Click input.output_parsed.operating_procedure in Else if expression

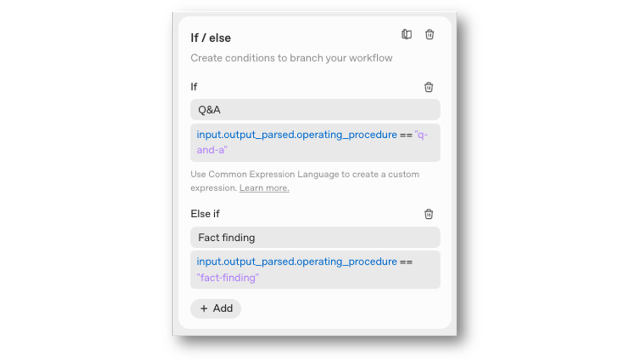(297, 262)
